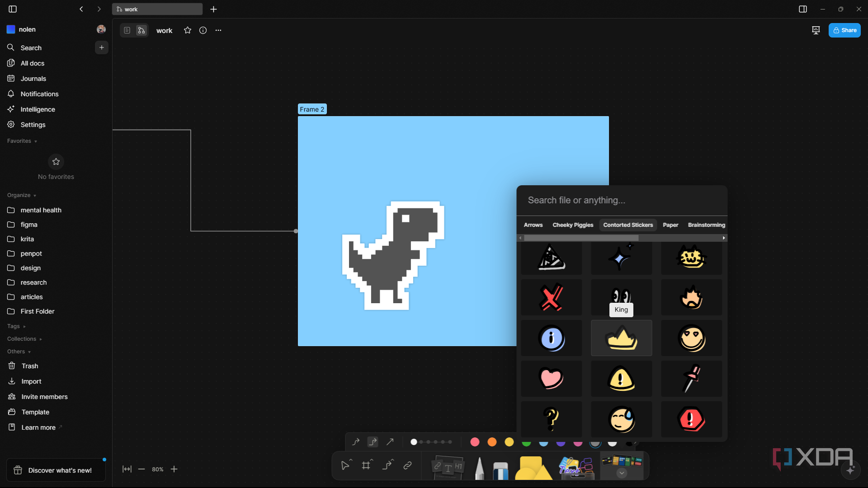This screenshot has height=488, width=868.
Task: Click the link insert tool
Action: click(x=407, y=465)
